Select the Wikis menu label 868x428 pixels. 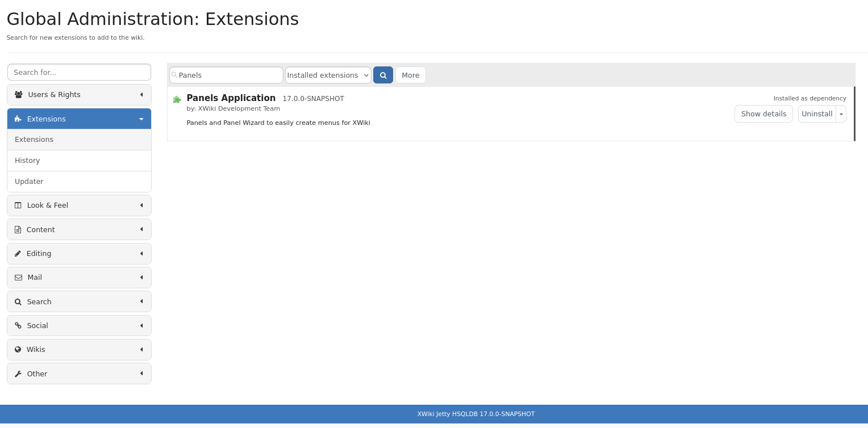click(36, 350)
